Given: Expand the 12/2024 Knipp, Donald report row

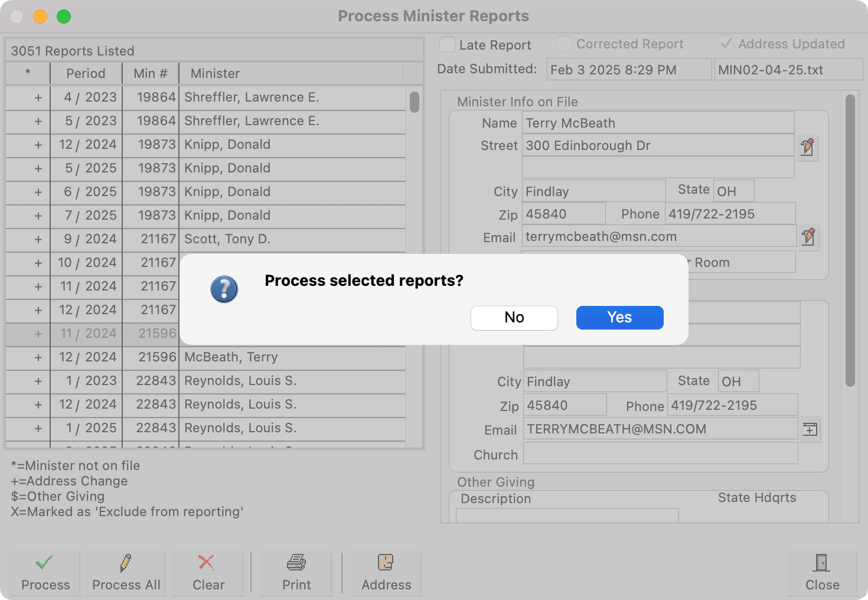Looking at the screenshot, I should coord(38,145).
